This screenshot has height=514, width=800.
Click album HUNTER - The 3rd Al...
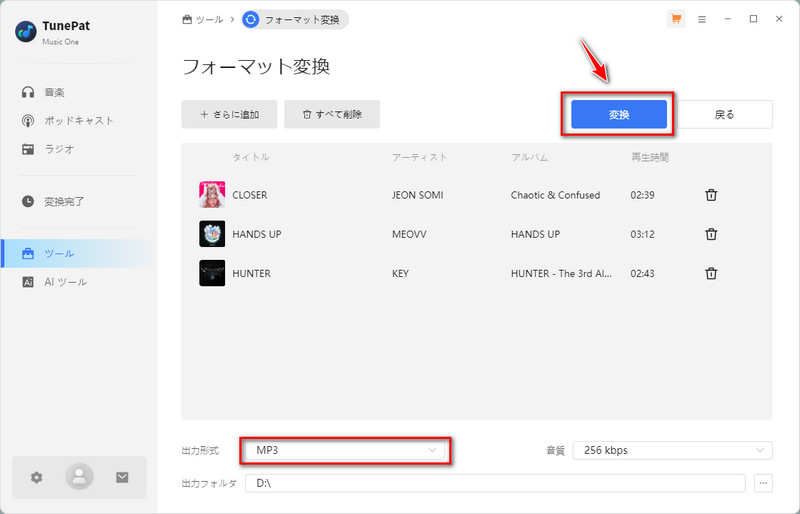tap(561, 274)
